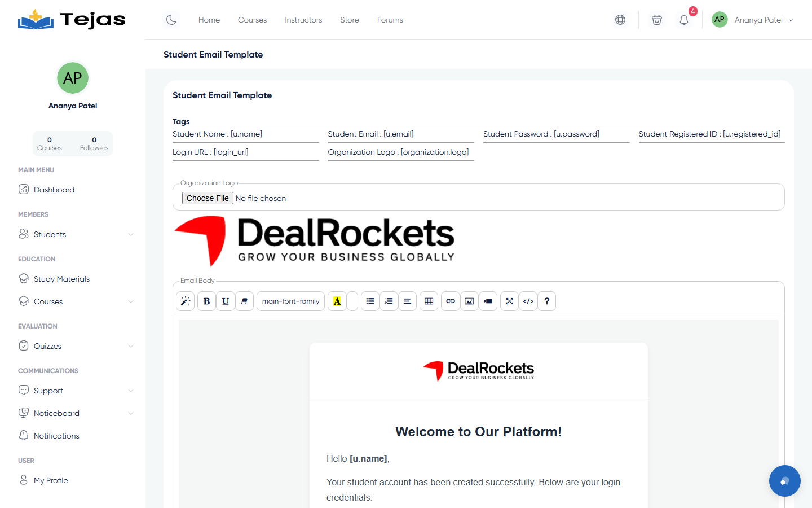This screenshot has width=812, height=508.
Task: Click the Student Password [u.password] tag
Action: point(541,134)
